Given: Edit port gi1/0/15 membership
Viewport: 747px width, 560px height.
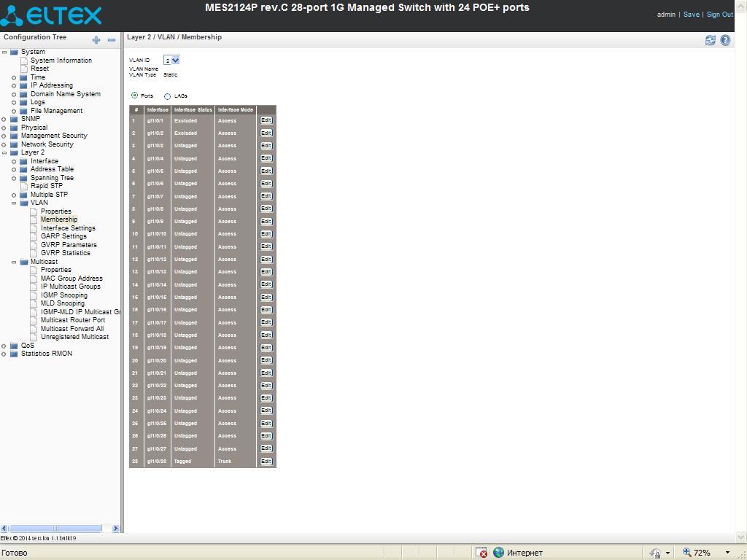Looking at the screenshot, I should coord(266,297).
